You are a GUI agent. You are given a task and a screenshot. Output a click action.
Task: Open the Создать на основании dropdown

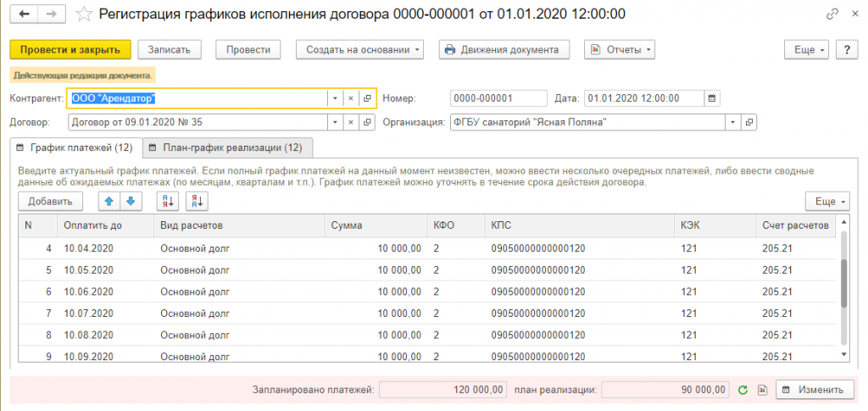pyautogui.click(x=362, y=49)
